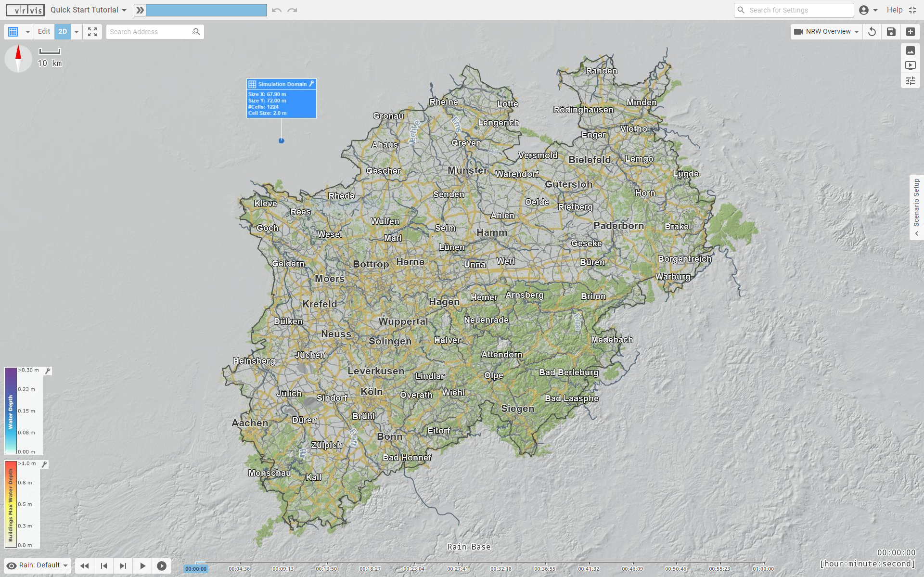The height and width of the screenshot is (577, 924).
Task: Open the screenshot image icon
Action: coord(910,51)
